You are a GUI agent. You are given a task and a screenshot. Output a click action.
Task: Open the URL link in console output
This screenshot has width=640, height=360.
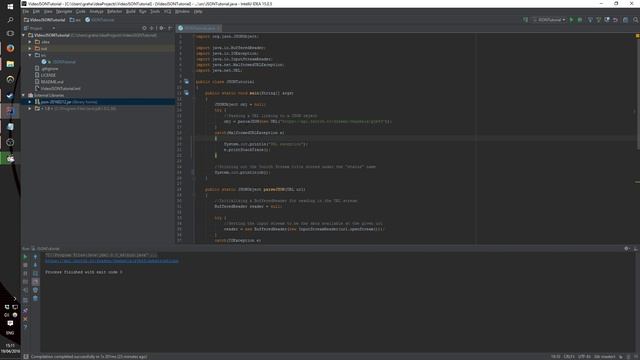pos(111,260)
